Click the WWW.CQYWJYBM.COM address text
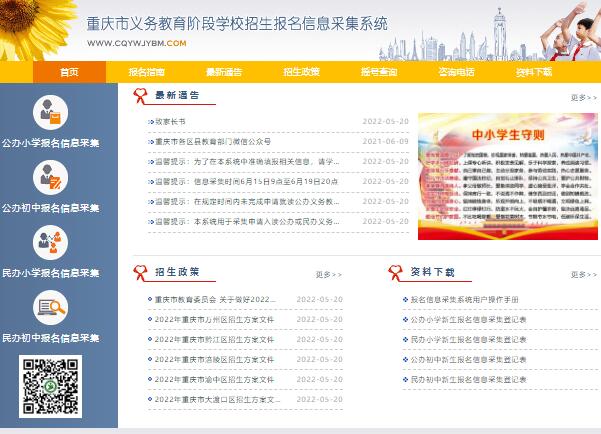This screenshot has width=601, height=434. [137, 43]
